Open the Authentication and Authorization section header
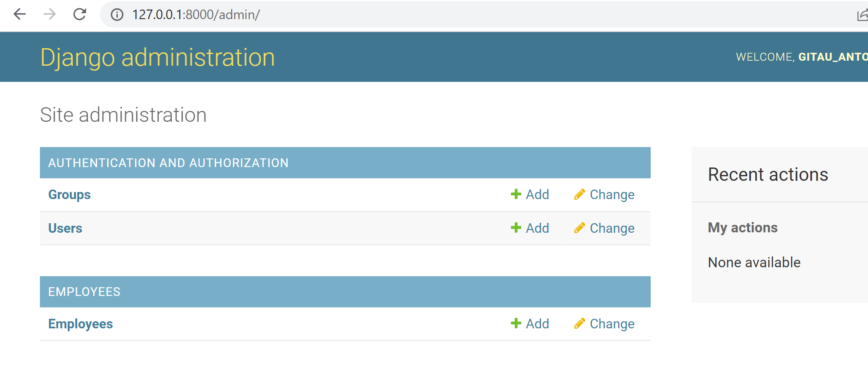This screenshot has height=367, width=868. click(168, 163)
